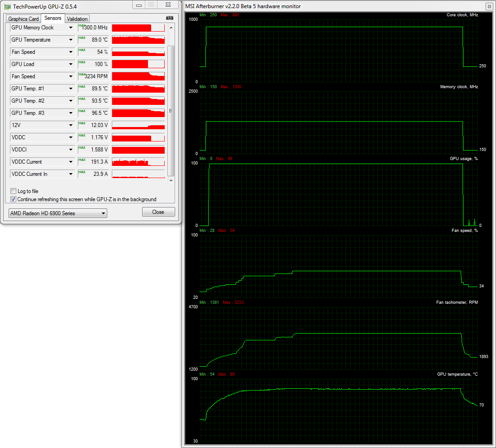This screenshot has height=448, width=496.
Task: Click the Memory clock, MHz graph label
Action: (459, 86)
